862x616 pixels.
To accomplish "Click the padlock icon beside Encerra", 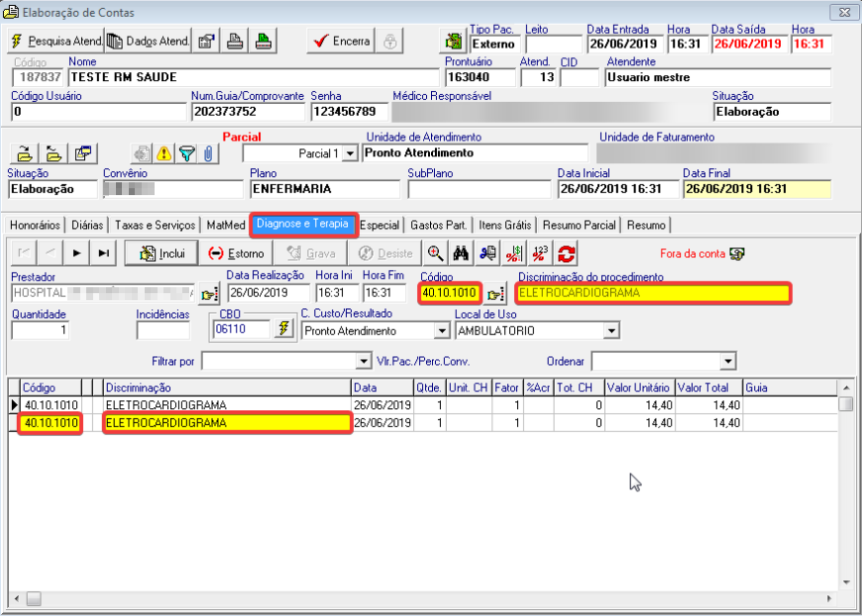I will click(x=389, y=42).
